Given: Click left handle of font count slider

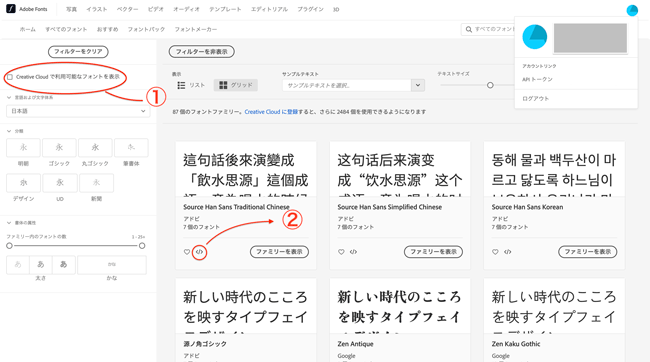Looking at the screenshot, I should pos(9,246).
